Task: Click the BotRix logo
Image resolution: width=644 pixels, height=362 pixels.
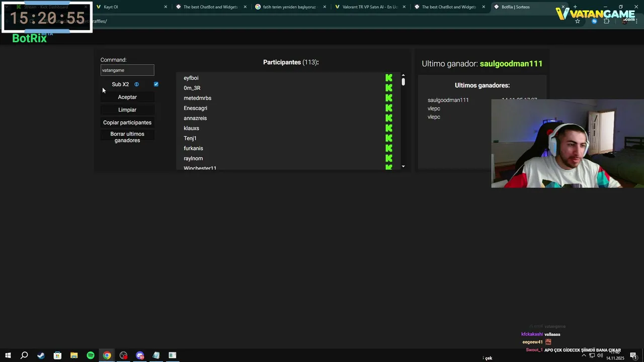Action: point(29,38)
